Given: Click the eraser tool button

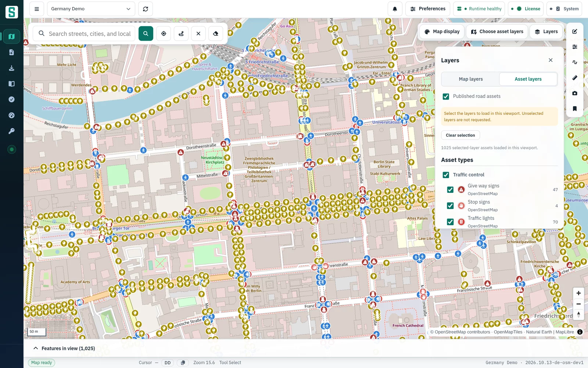Looking at the screenshot, I should [x=216, y=33].
